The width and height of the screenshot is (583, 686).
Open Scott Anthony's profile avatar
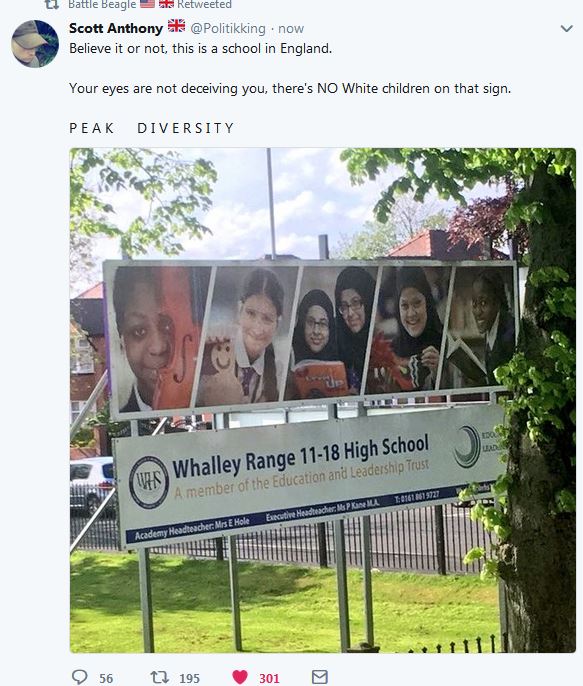(x=35, y=44)
